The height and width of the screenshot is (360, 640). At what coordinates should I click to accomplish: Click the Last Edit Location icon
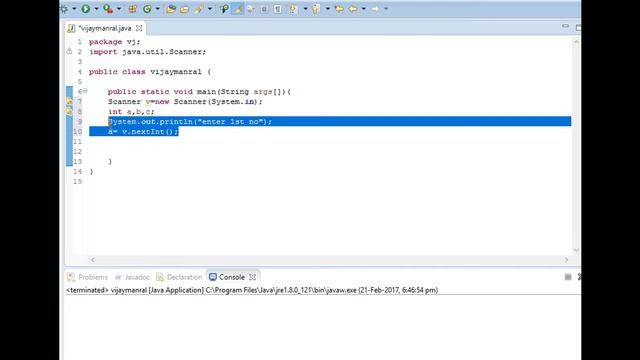point(339,9)
